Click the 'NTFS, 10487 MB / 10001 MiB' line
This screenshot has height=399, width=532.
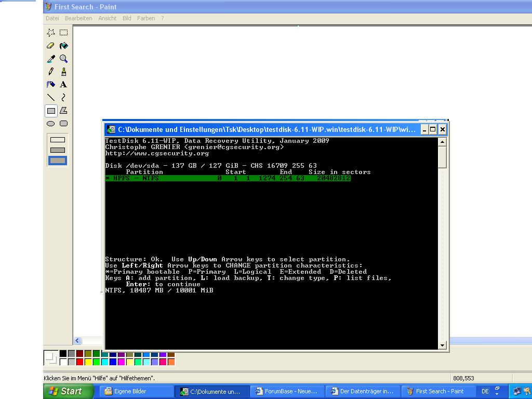coord(159,290)
